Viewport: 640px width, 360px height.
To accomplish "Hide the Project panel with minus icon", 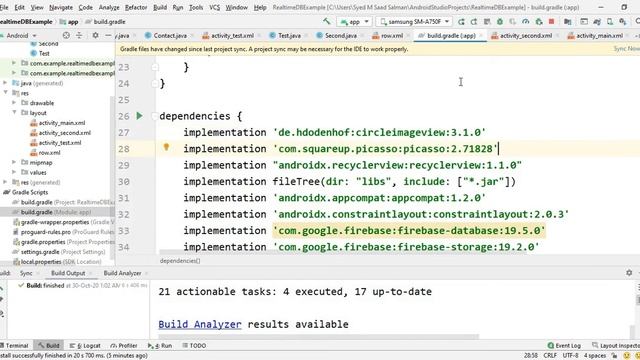I will (x=108, y=36).
